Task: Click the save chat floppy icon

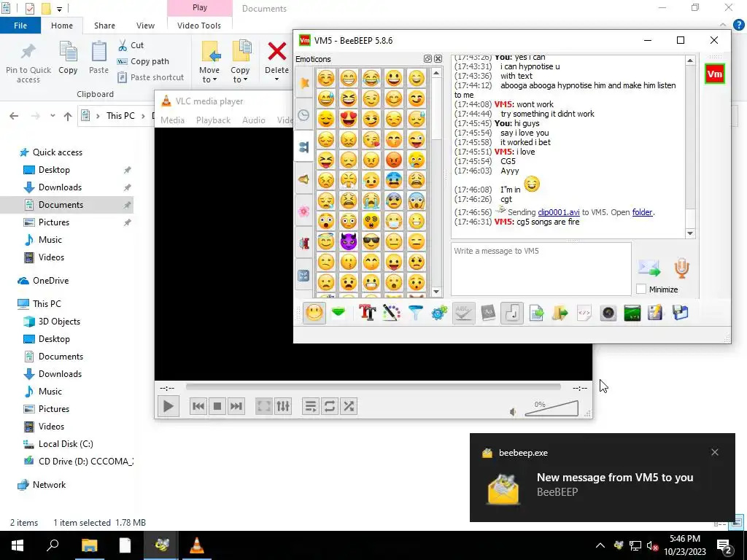Action: coord(681,313)
